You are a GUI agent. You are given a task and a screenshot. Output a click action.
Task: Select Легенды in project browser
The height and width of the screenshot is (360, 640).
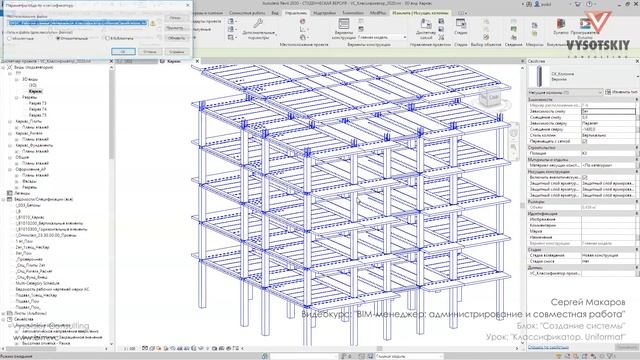pos(22,193)
